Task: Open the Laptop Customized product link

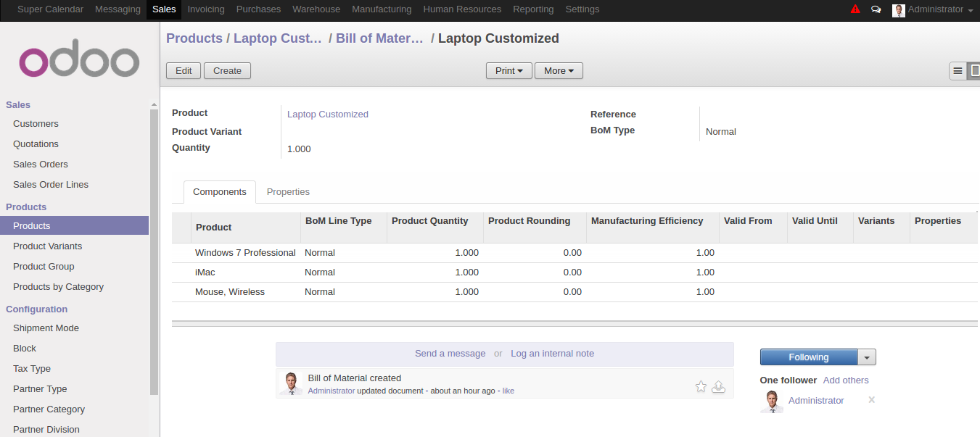Action: click(x=328, y=115)
